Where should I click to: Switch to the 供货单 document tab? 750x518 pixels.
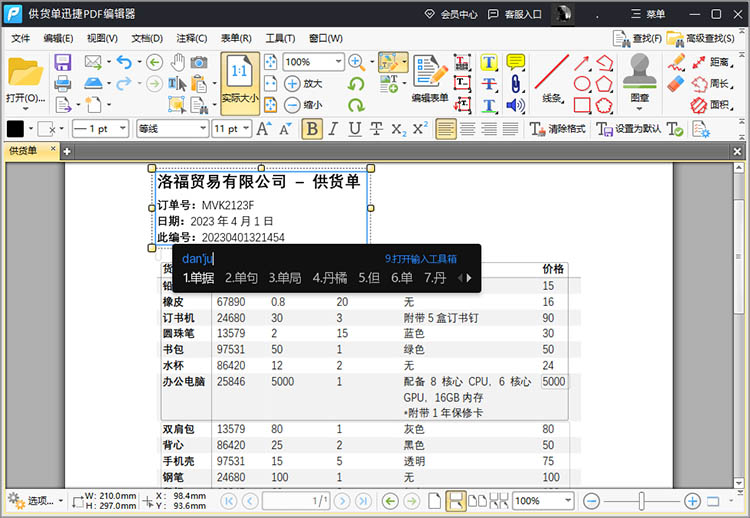[x=23, y=151]
